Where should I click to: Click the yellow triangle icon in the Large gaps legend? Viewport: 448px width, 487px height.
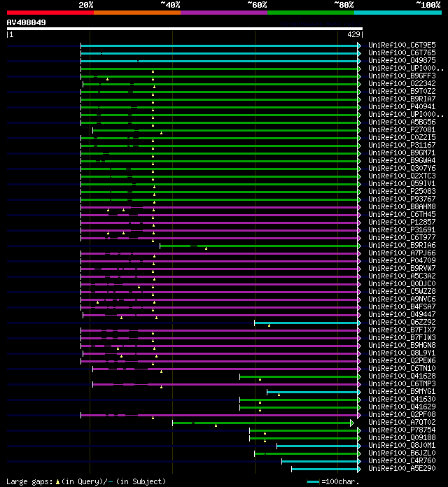pyautogui.click(x=57, y=481)
